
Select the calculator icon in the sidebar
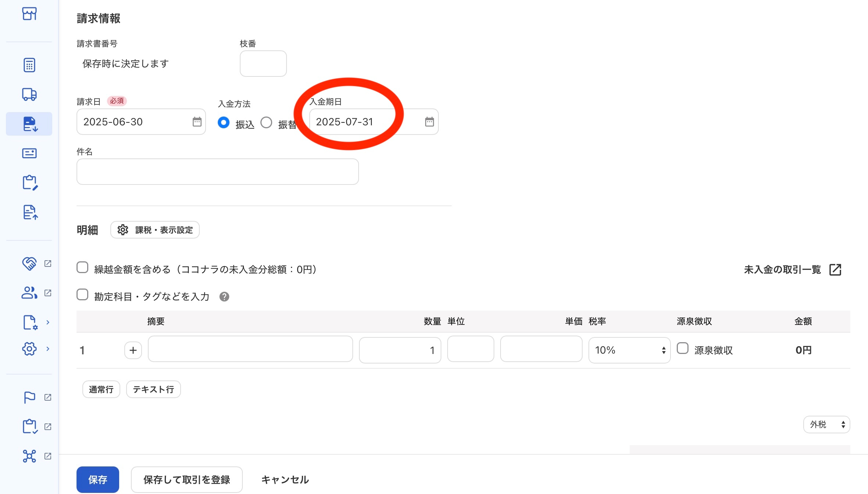[x=29, y=65]
